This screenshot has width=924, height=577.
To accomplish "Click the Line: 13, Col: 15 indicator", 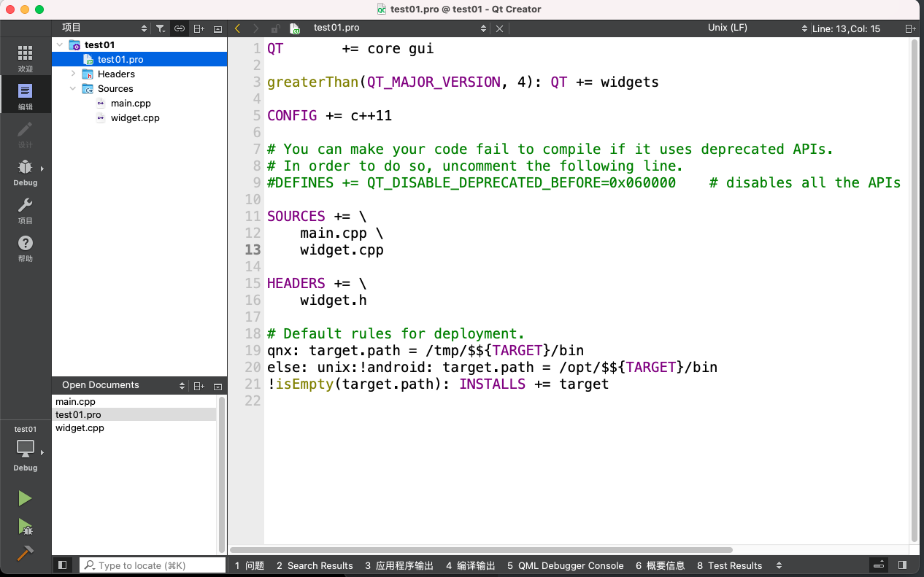I will 846,28.
